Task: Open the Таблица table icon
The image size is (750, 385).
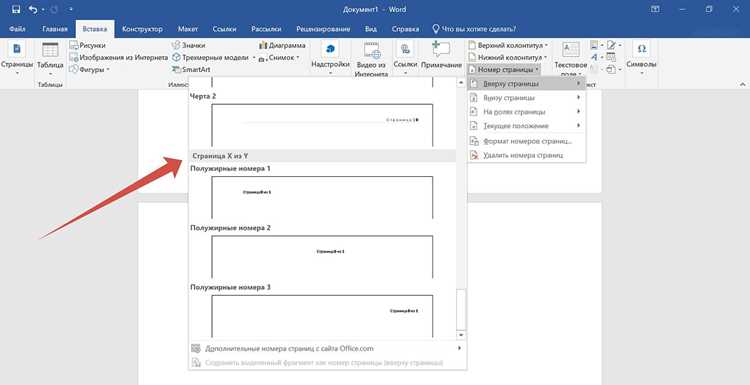Action: 50,50
